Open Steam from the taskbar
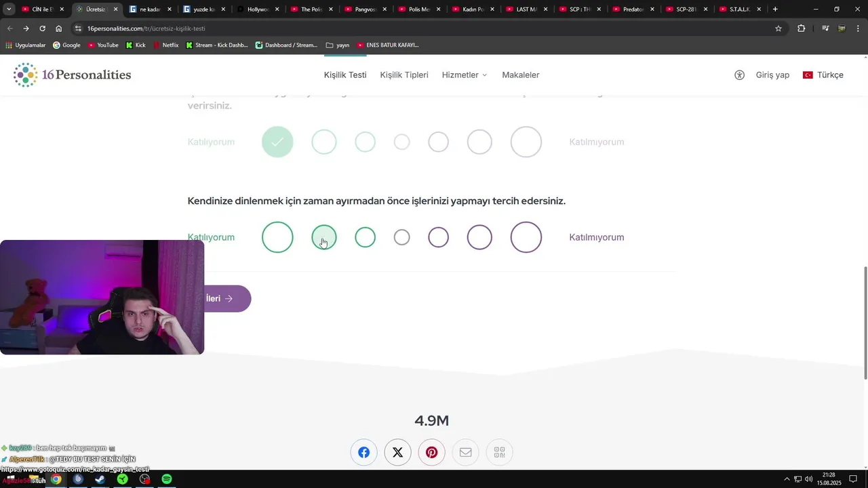Image resolution: width=868 pixels, height=488 pixels. [x=100, y=479]
